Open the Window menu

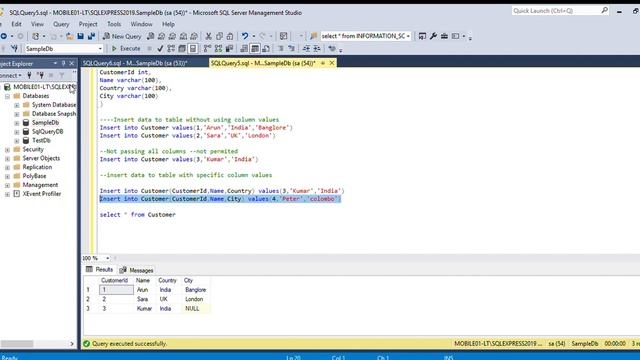coord(142,24)
